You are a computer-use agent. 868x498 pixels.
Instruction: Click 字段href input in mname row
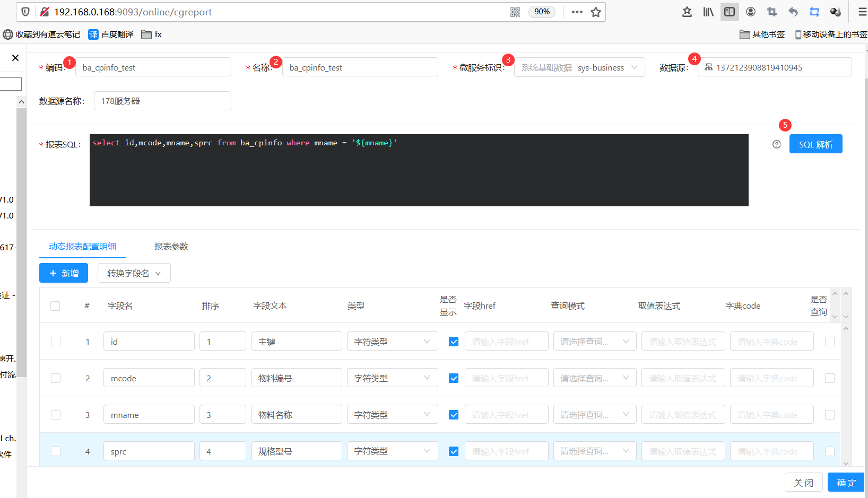tap(507, 415)
